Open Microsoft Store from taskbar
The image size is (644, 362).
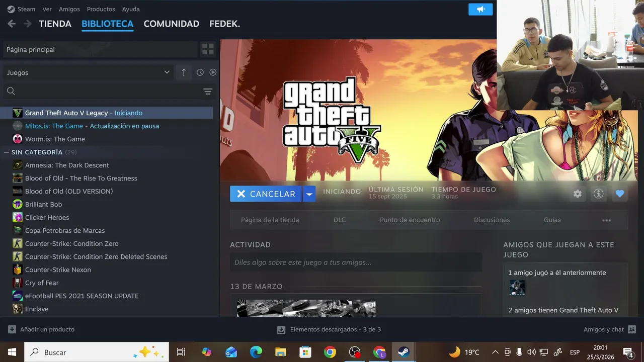pyautogui.click(x=305, y=352)
